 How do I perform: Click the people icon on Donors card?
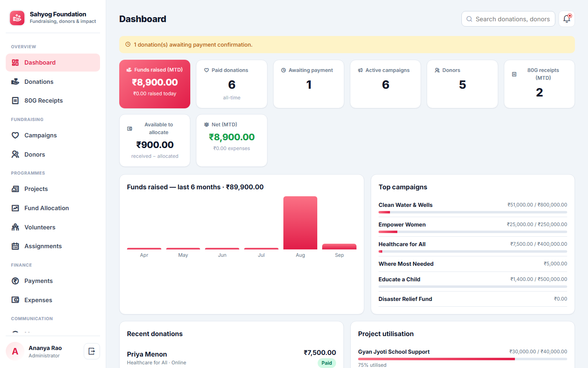pos(437,70)
